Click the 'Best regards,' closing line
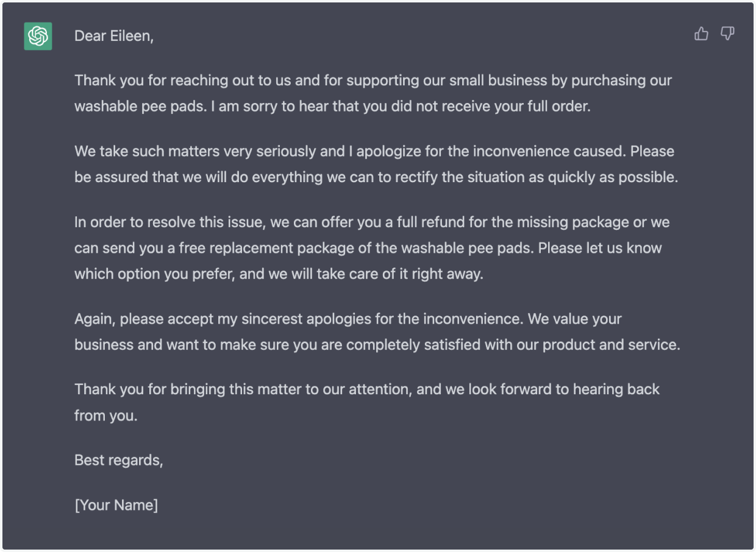 [x=119, y=460]
